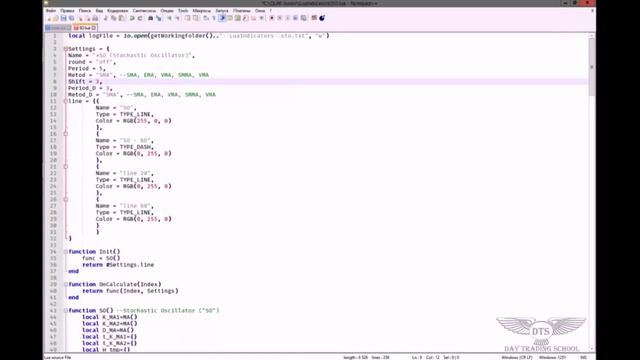Click the text 'Type = TYPE_DASH'
This screenshot has height=360, width=640.
(x=124, y=147)
